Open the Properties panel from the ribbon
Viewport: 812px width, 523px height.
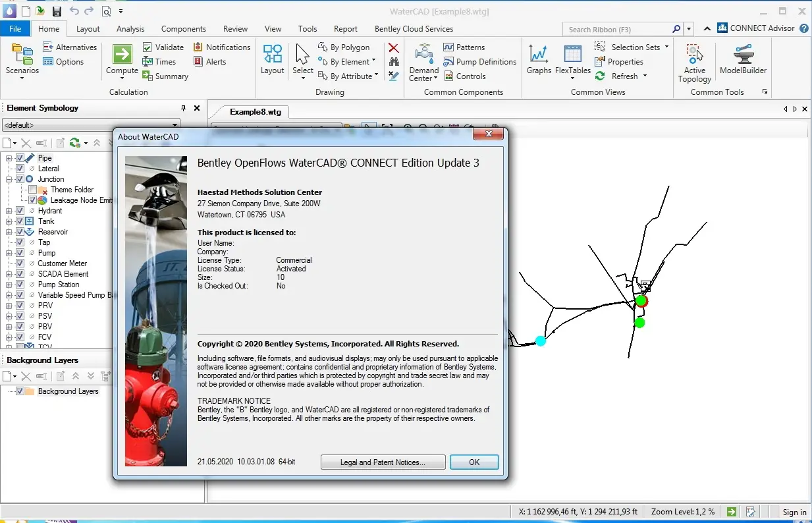point(619,62)
